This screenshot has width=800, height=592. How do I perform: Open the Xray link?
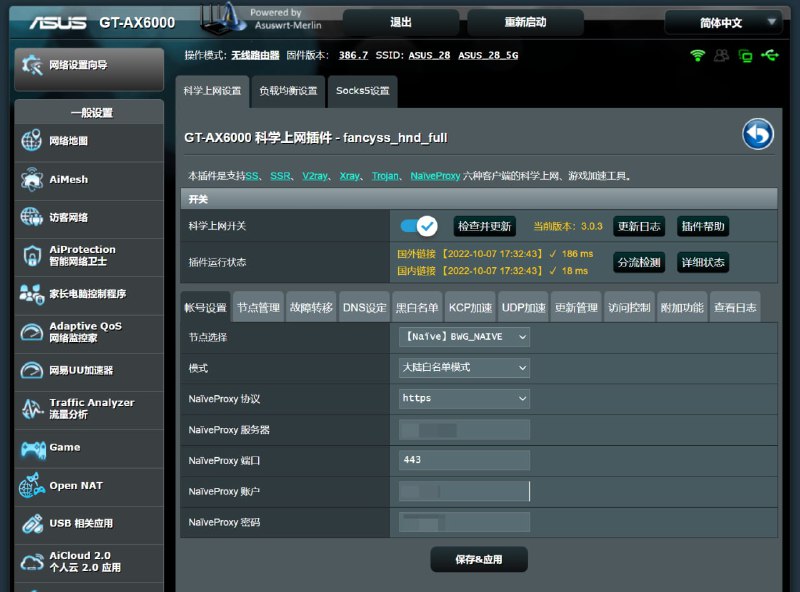349,176
